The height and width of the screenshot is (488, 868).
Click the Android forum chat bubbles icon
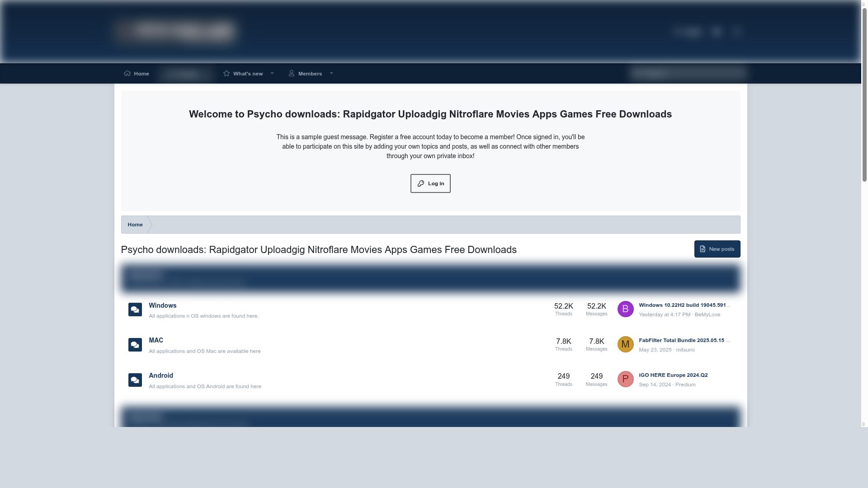135,380
